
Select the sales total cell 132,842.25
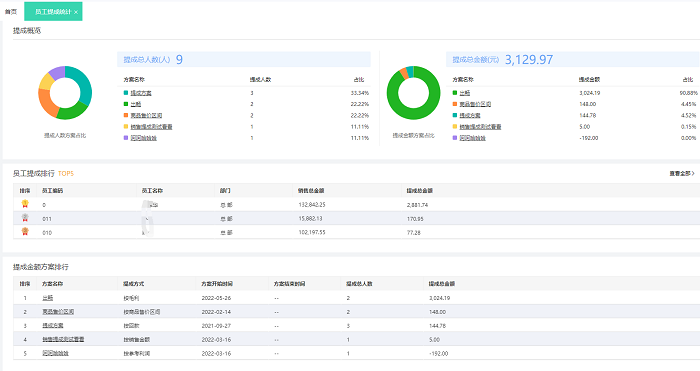pos(312,205)
